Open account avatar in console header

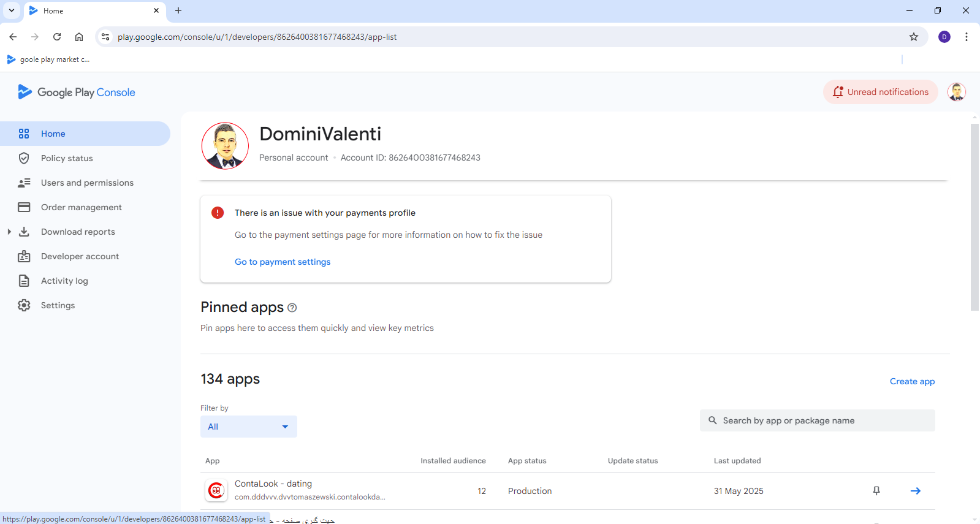(x=956, y=92)
